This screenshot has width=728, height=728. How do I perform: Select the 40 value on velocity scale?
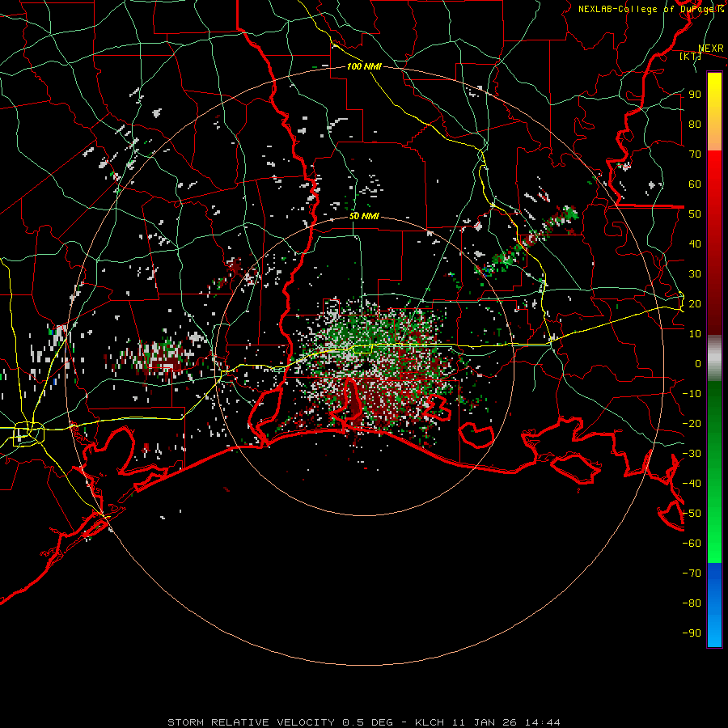(x=695, y=244)
